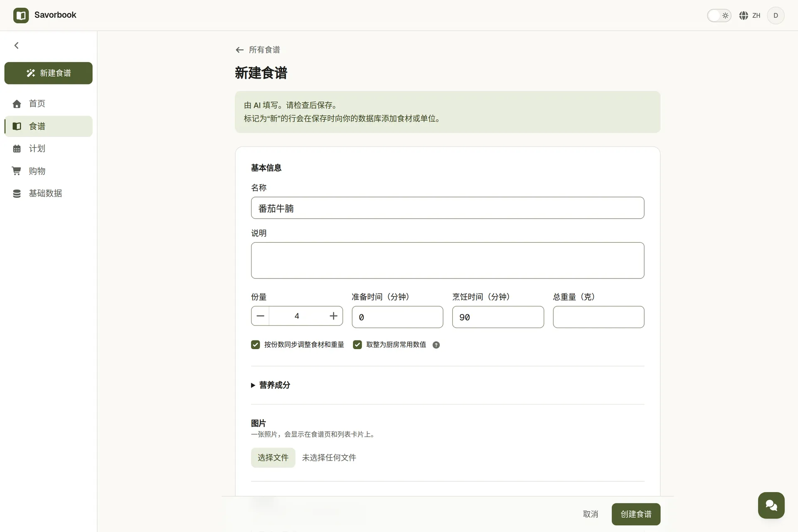Open the 基础数据 sidebar item

pyautogui.click(x=49, y=193)
